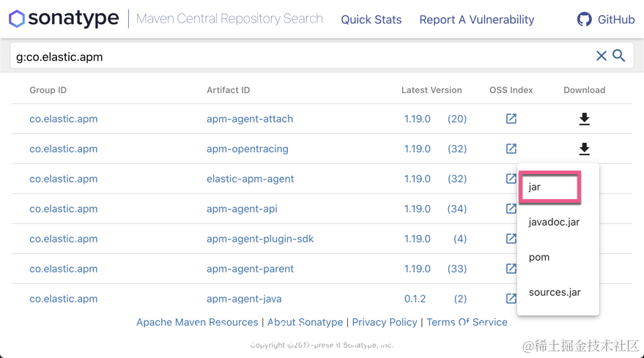
Task: Click the Download column header
Action: pyautogui.click(x=585, y=90)
